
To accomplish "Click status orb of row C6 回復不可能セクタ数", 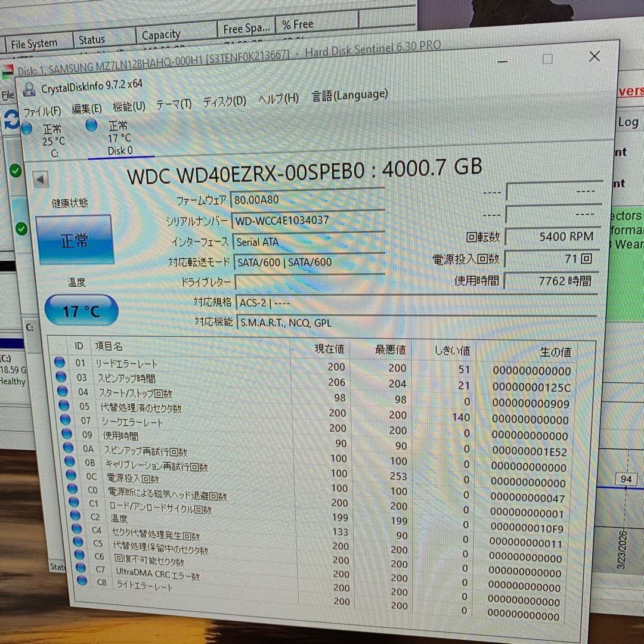I will (x=79, y=555).
